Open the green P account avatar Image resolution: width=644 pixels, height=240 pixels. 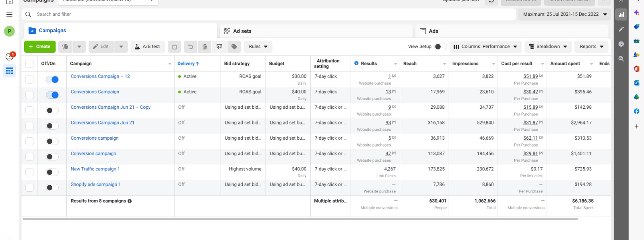pyautogui.click(x=9, y=31)
